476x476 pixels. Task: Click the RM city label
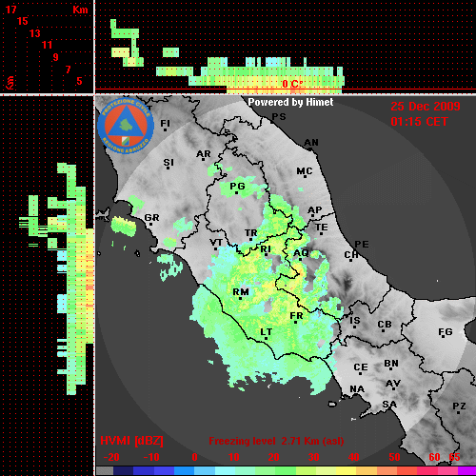tap(241, 291)
